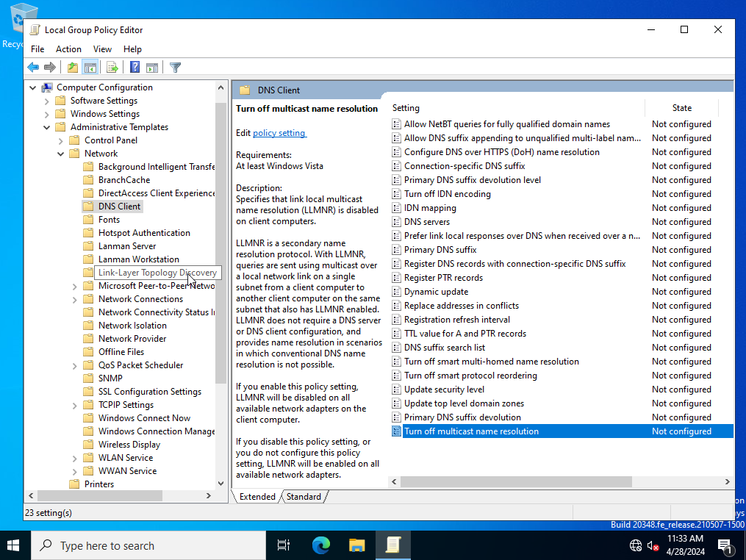The width and height of the screenshot is (746, 560).
Task: Collapse the Network tree node
Action: coord(60,153)
